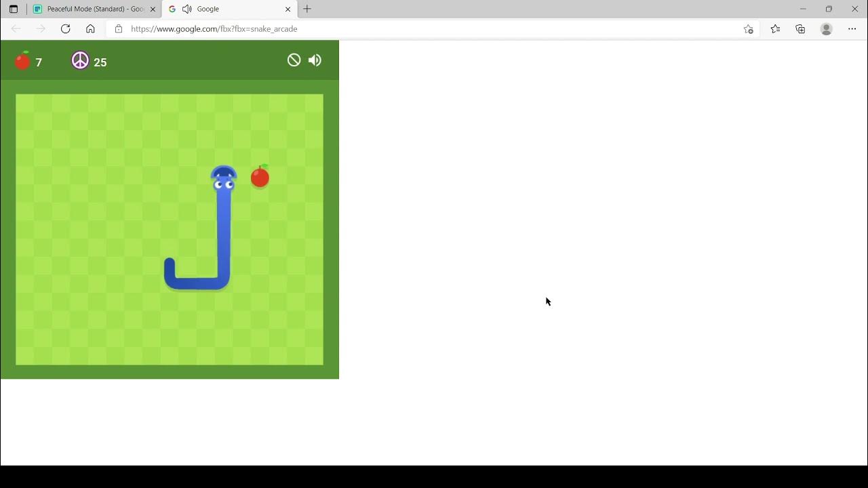Open Collections panel
The width and height of the screenshot is (868, 488).
pyautogui.click(x=801, y=28)
